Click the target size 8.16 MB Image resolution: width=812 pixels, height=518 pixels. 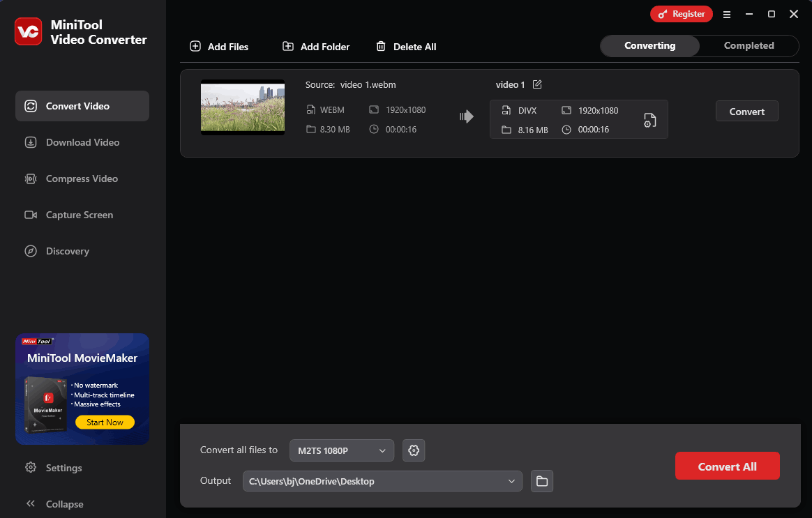point(533,130)
